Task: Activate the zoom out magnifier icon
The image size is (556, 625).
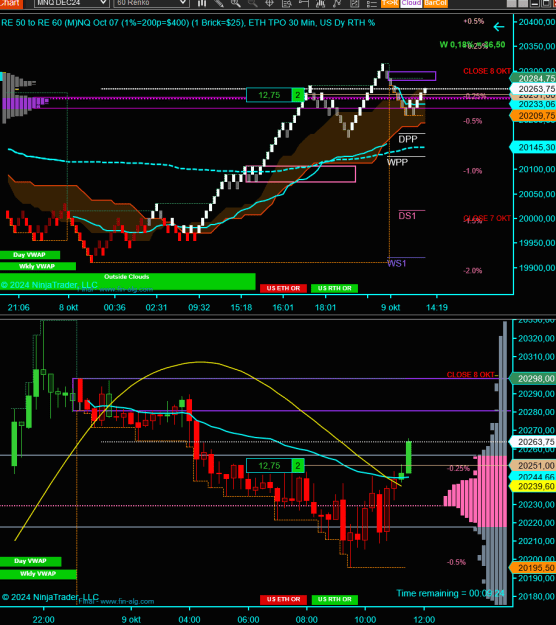Action: coord(253,3)
